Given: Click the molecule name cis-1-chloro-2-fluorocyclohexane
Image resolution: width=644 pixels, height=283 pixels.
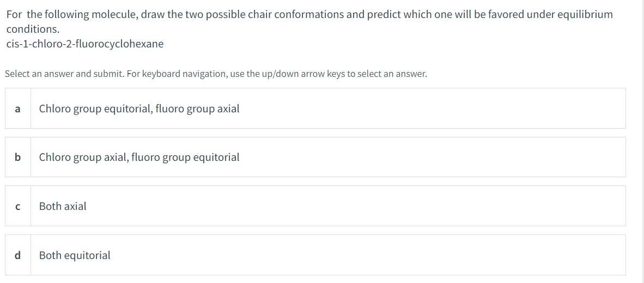Looking at the screenshot, I should click(85, 44).
